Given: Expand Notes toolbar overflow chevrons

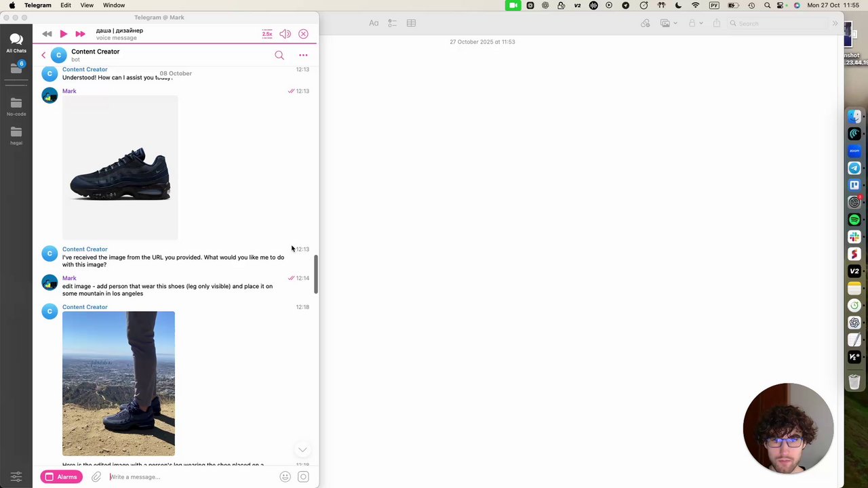Looking at the screenshot, I should (x=835, y=23).
